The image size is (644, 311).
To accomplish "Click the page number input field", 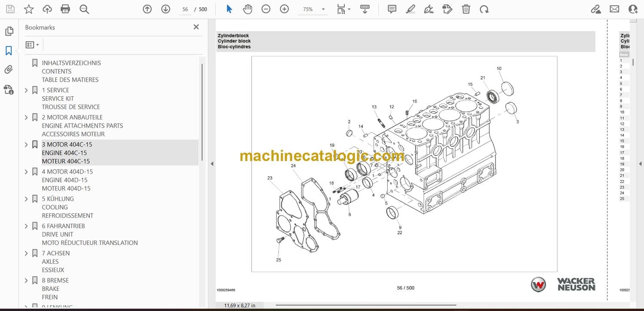I will point(185,9).
